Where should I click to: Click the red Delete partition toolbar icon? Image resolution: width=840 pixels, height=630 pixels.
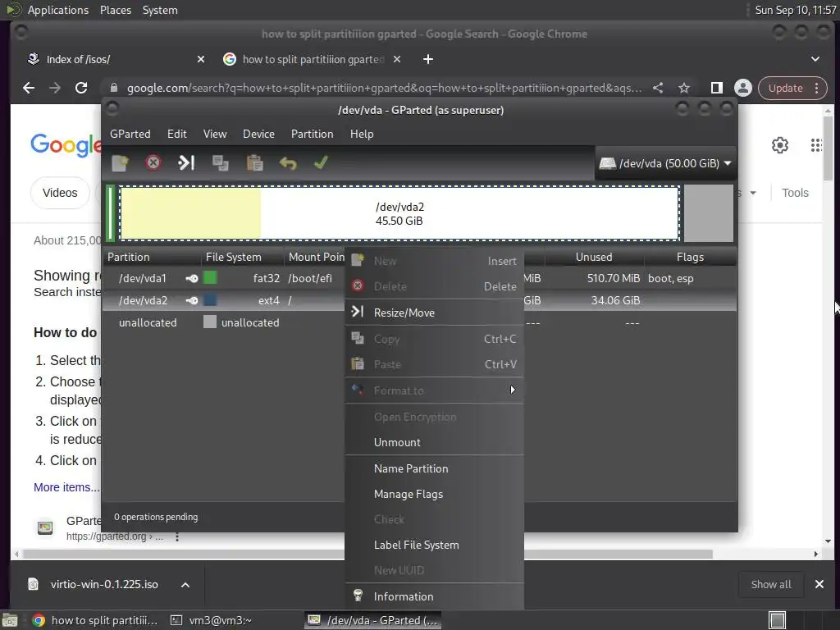(x=153, y=163)
